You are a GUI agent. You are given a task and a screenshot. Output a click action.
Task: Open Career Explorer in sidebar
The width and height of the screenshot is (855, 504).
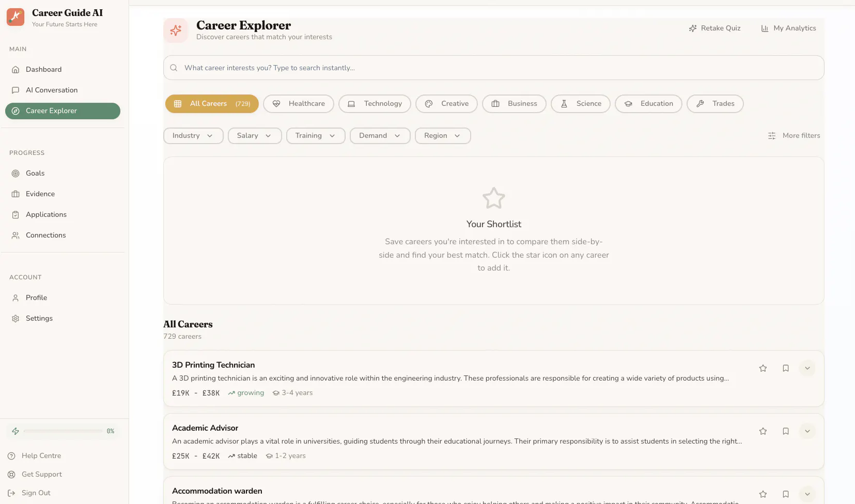63,111
